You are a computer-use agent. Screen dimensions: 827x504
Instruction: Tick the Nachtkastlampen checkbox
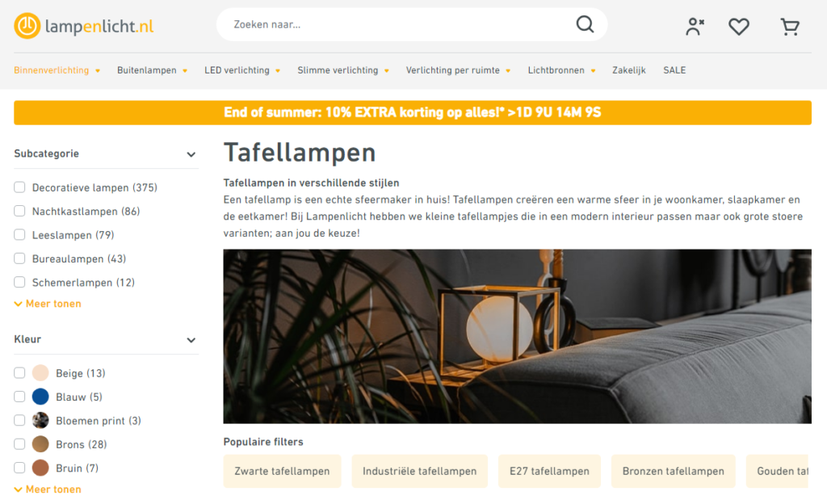coord(19,211)
